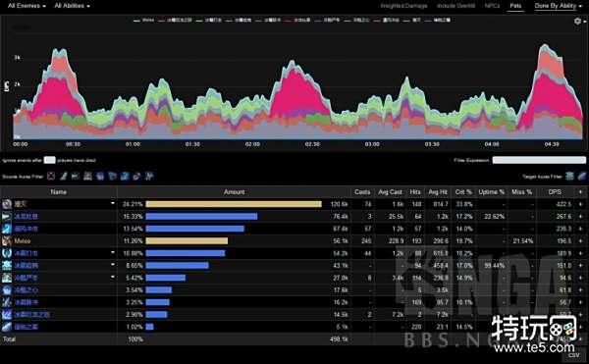
Task: Select the Pets tab option
Action: point(515,6)
